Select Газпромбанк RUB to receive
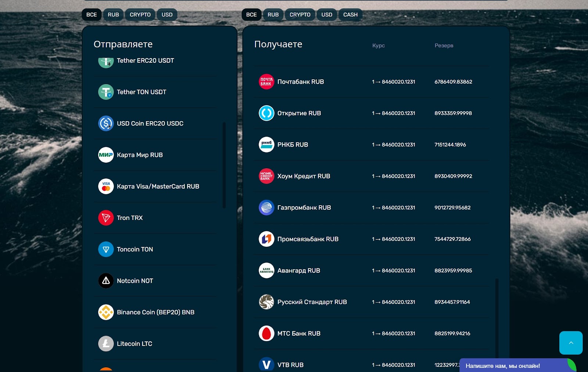This screenshot has height=372, width=588. point(372,207)
